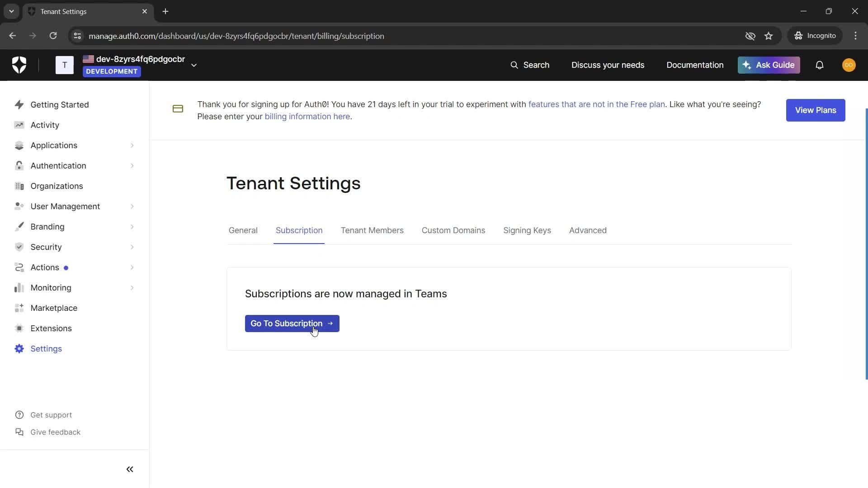The height and width of the screenshot is (488, 868).
Task: Open the notifications bell
Action: tap(820, 65)
